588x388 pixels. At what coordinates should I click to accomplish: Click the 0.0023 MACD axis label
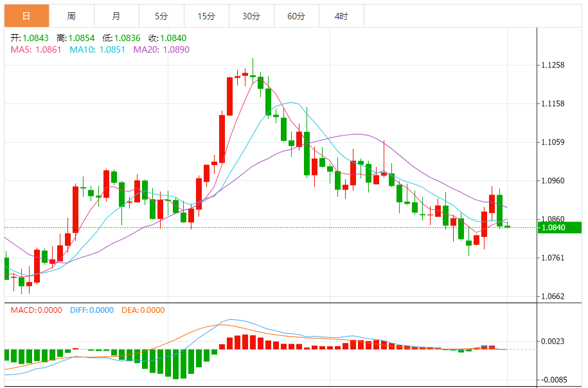click(553, 342)
